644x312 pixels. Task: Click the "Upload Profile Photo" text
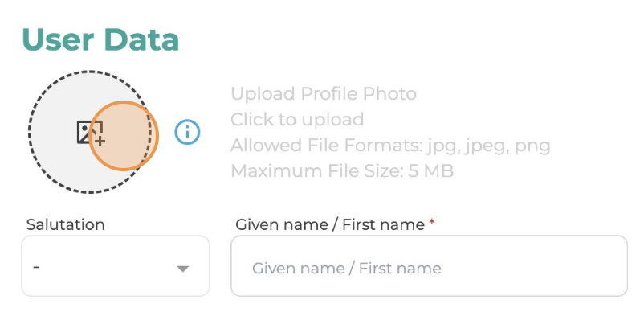tap(324, 94)
